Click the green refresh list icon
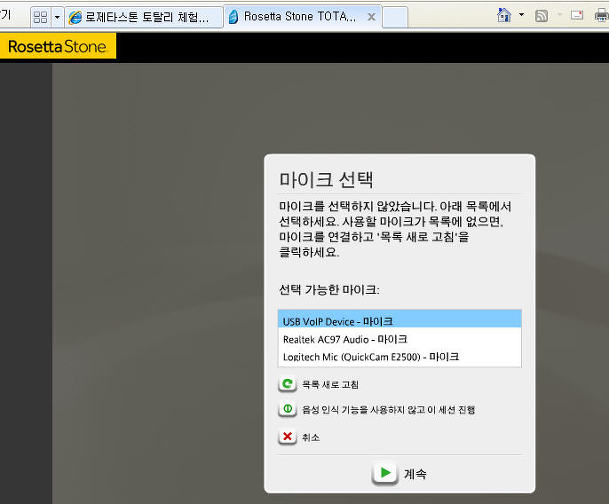 tap(287, 384)
